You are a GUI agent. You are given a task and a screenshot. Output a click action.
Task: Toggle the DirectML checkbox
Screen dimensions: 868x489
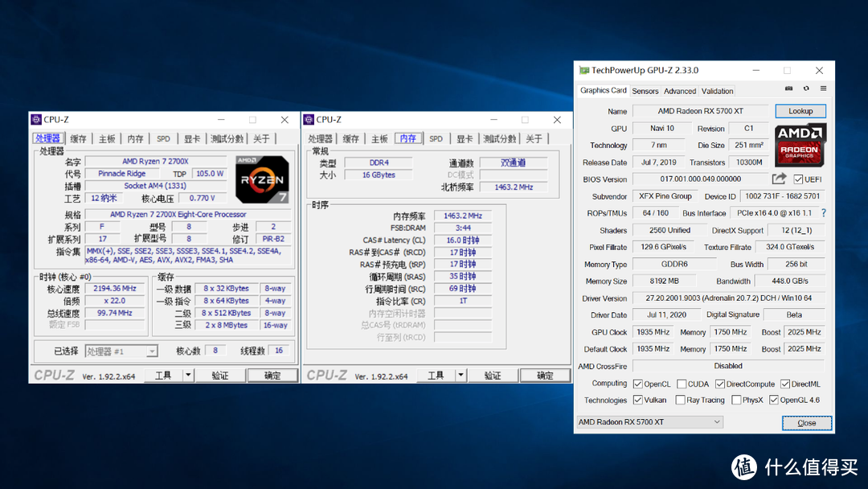point(785,384)
